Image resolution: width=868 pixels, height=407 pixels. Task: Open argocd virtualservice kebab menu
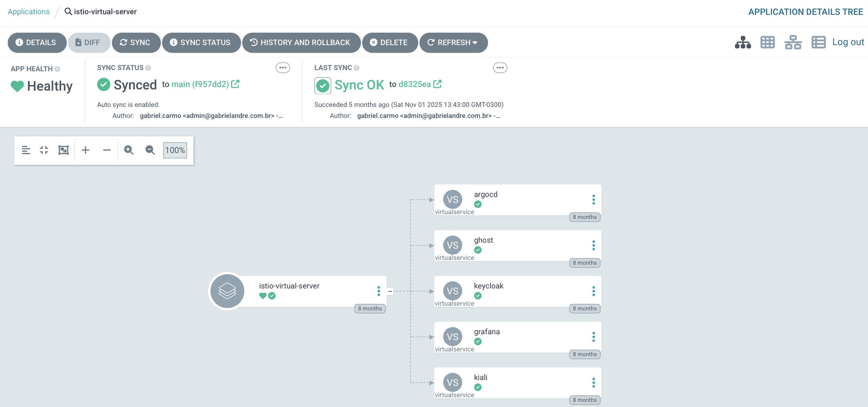(x=593, y=200)
